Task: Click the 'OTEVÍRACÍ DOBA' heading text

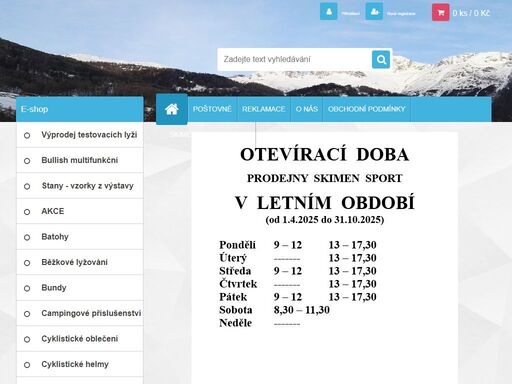Action: [324, 155]
